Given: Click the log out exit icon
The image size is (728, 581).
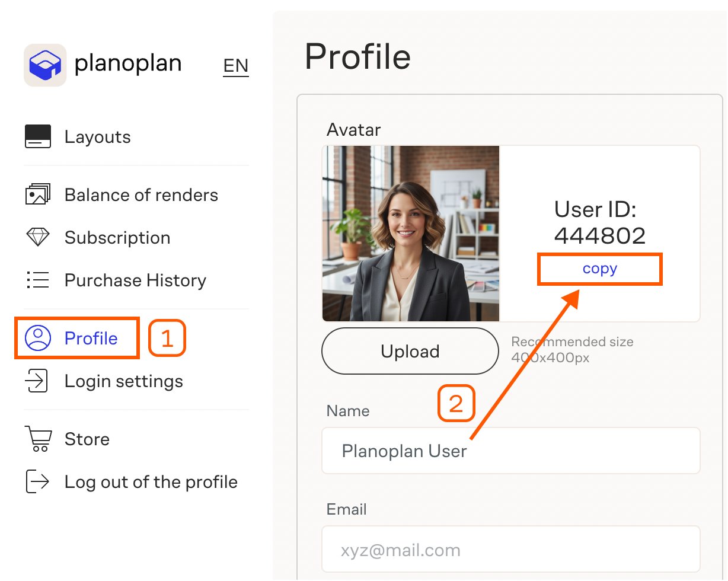Looking at the screenshot, I should tap(37, 482).
